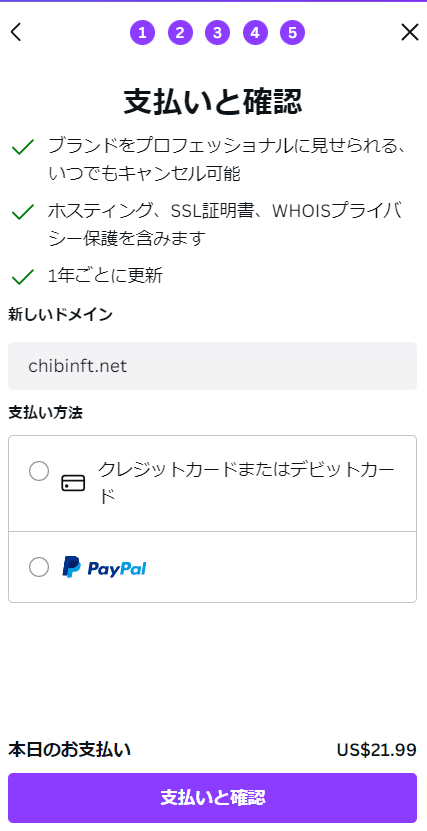This screenshot has width=427, height=831.
Task: Click the green checkmark beside 1年ごとに更新
Action: point(23,277)
